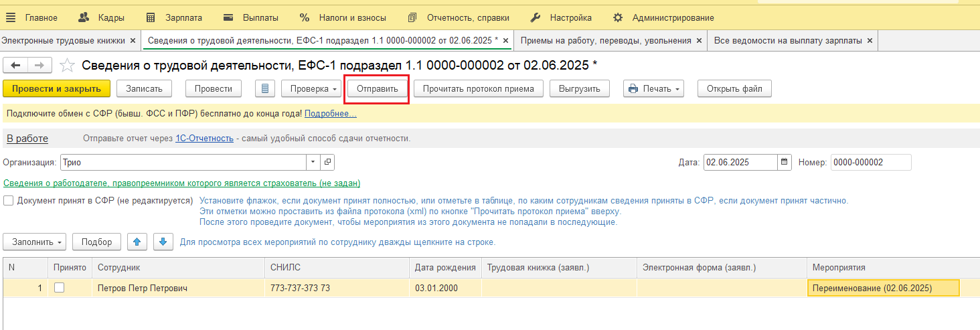Click the Отправить button

click(377, 88)
